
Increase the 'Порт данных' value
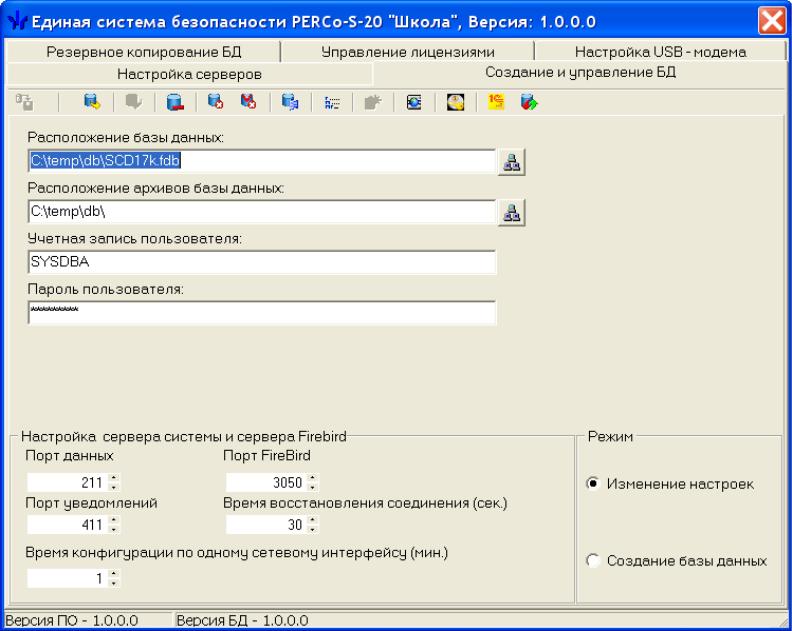tap(114, 478)
